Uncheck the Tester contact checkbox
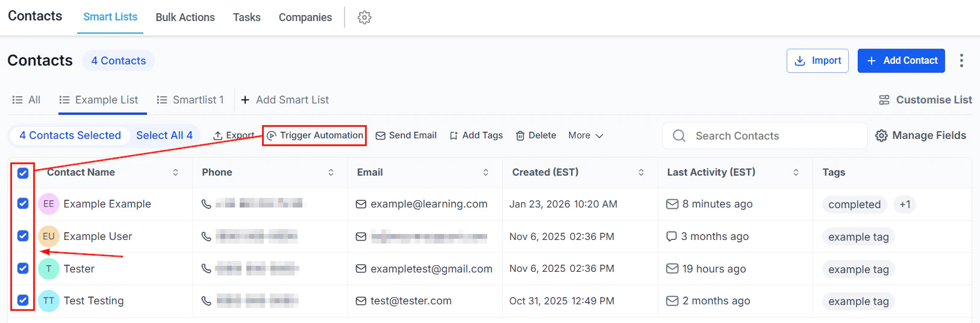This screenshot has width=980, height=323. tap(23, 268)
